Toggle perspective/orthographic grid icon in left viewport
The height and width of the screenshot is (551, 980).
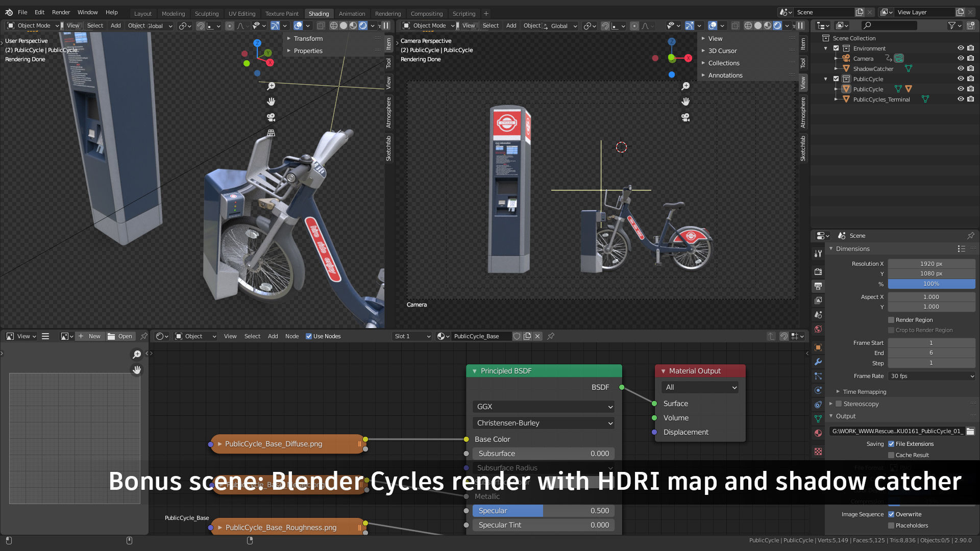pyautogui.click(x=271, y=133)
